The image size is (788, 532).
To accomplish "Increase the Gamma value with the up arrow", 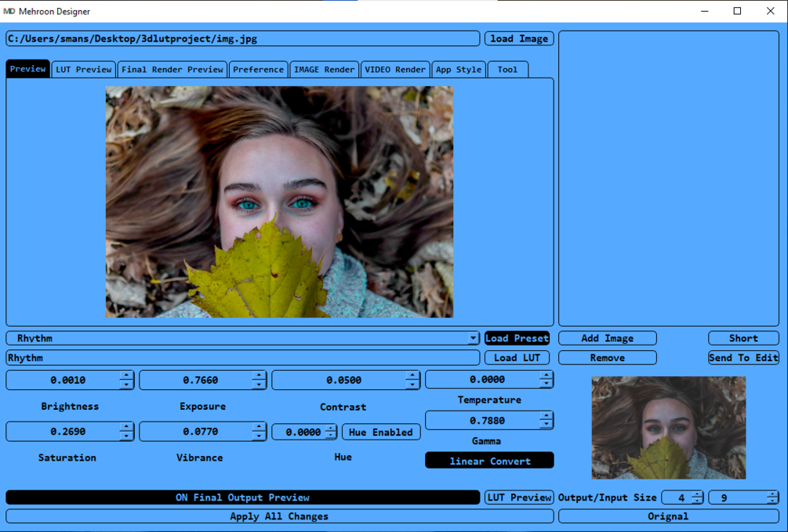I will (x=547, y=416).
